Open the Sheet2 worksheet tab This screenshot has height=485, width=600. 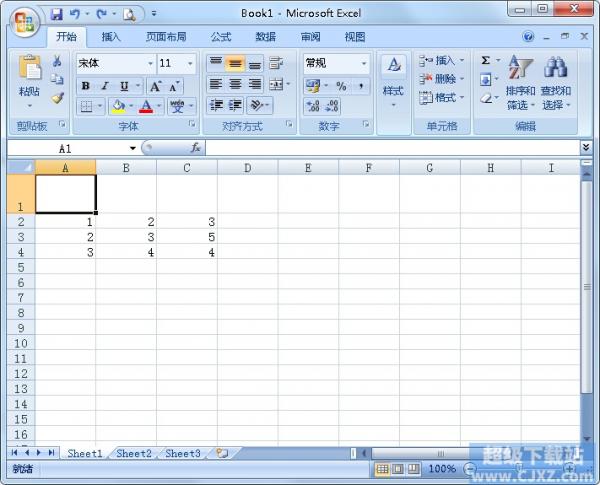coord(134,453)
